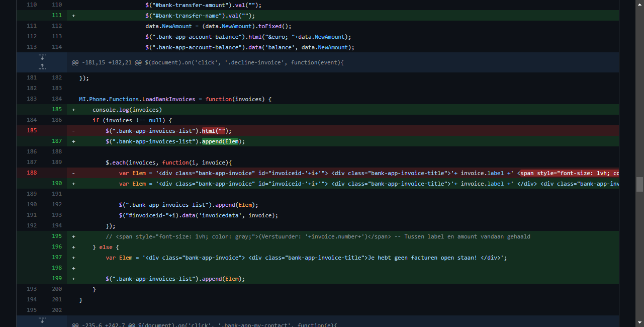Click the scrollbar up arrow
Screen dimensions: 644x327
click(639, 4)
